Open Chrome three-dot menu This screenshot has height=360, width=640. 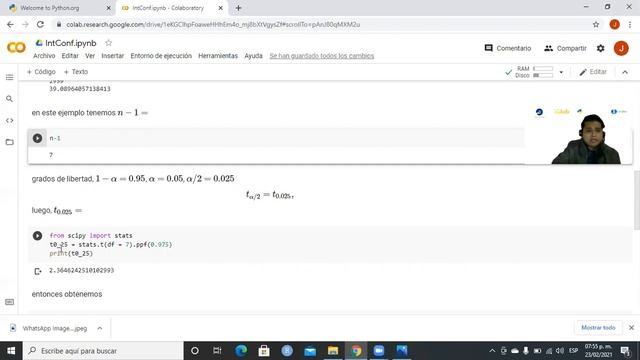click(x=630, y=24)
